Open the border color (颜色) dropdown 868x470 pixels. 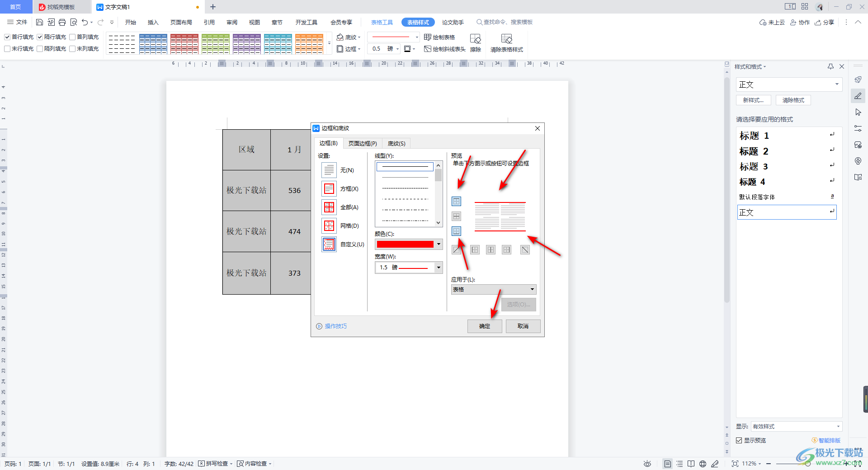click(x=409, y=244)
